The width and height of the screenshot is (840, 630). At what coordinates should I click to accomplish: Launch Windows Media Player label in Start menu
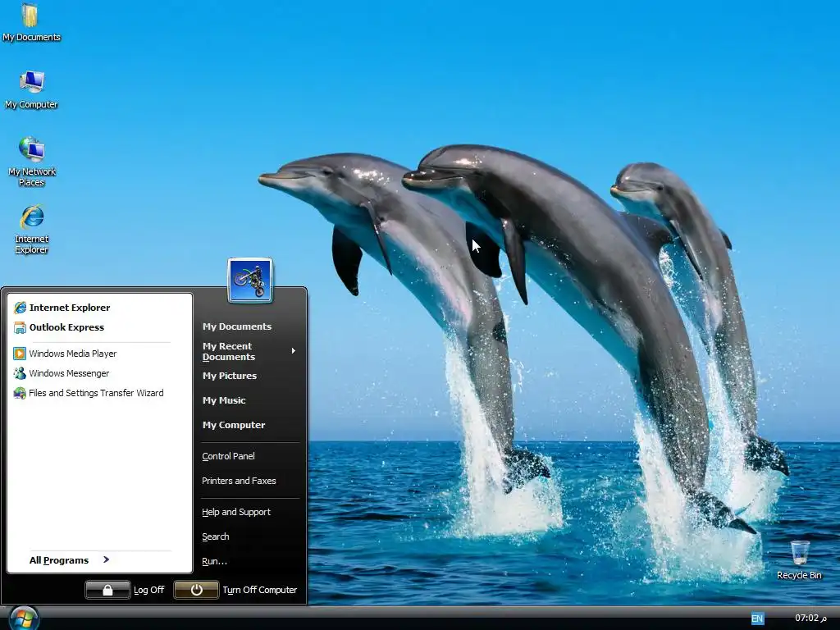pos(73,354)
